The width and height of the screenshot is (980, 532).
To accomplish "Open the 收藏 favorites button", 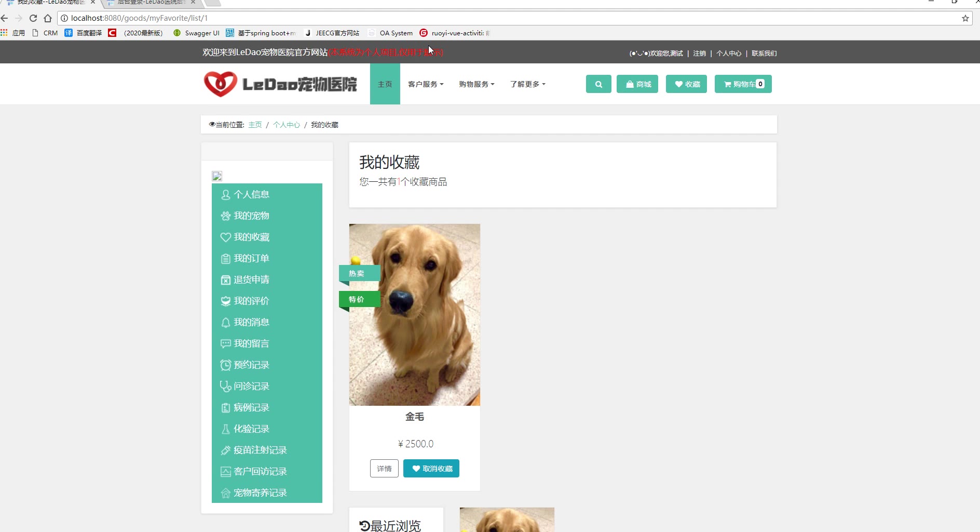I will coord(686,84).
